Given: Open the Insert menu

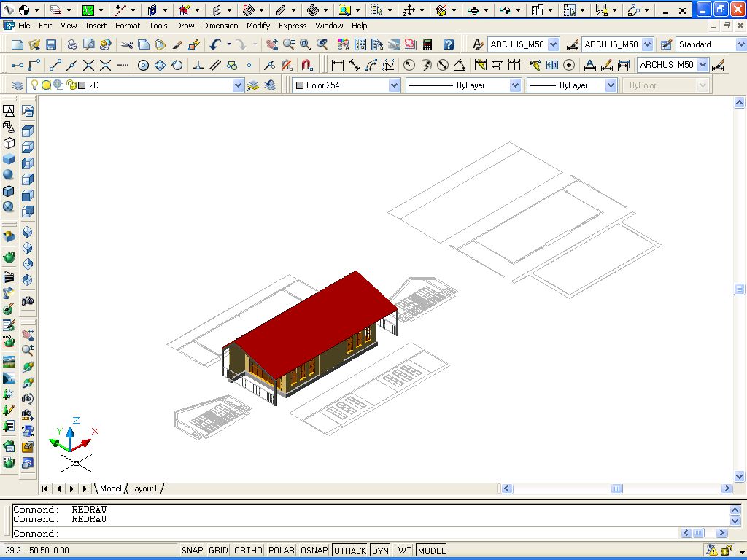Looking at the screenshot, I should click(x=96, y=26).
